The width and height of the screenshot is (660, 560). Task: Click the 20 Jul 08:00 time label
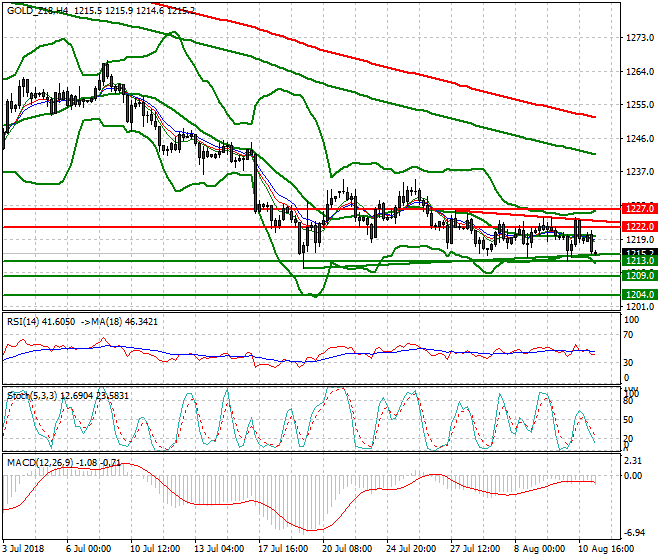point(347,549)
